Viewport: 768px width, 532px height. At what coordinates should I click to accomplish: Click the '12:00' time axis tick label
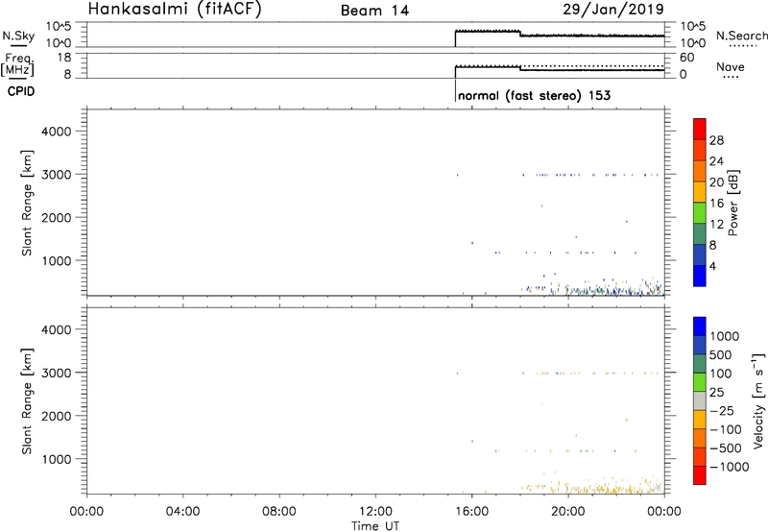(x=375, y=512)
